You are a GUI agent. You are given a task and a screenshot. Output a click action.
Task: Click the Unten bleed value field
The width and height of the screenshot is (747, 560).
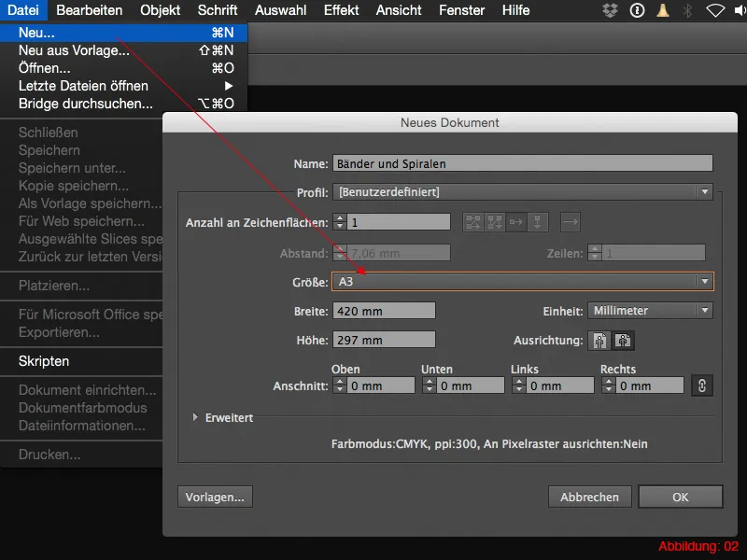tap(471, 385)
